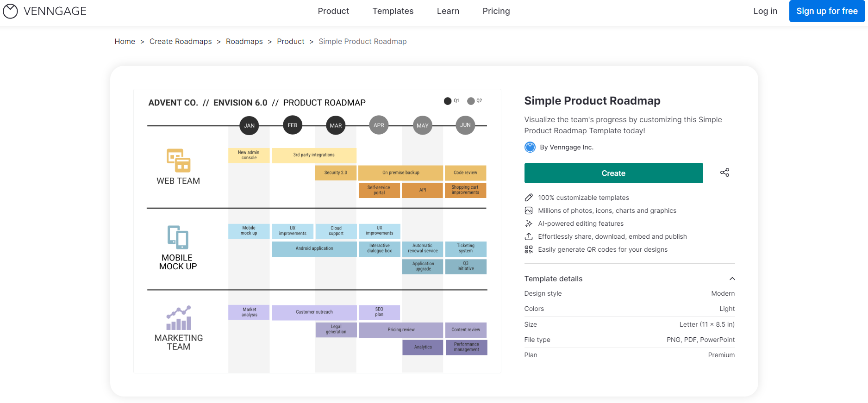The height and width of the screenshot is (403, 868).
Task: Click the FEB timeline marker
Action: click(x=293, y=125)
